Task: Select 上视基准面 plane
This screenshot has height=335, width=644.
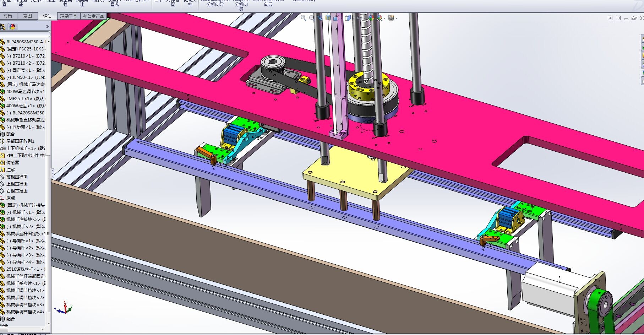Action: pyautogui.click(x=17, y=184)
